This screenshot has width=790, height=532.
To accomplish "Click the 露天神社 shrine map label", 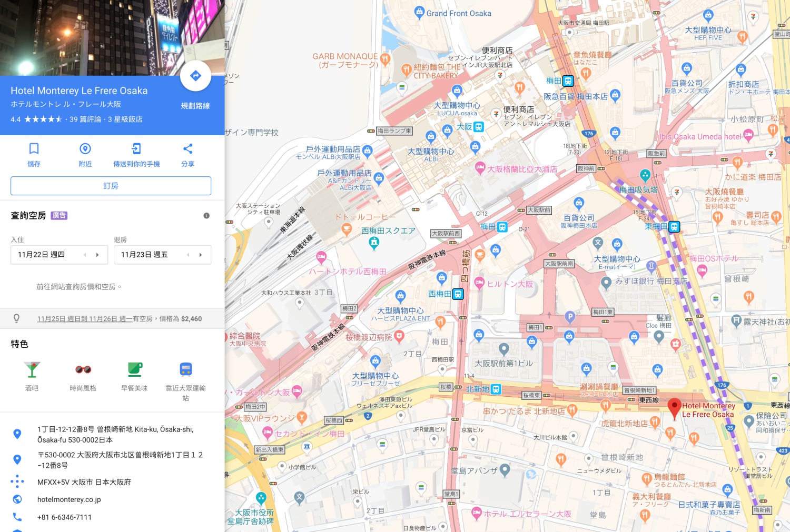I will pyautogui.click(x=766, y=322).
